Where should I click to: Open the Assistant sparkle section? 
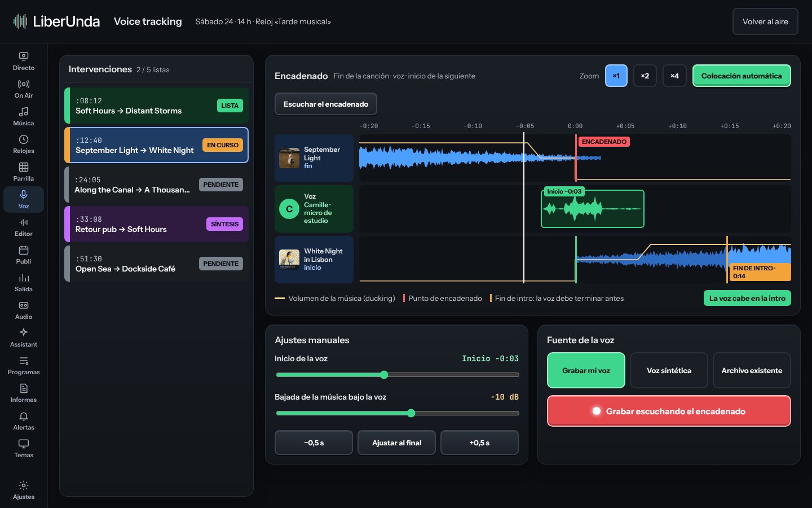pos(24,338)
